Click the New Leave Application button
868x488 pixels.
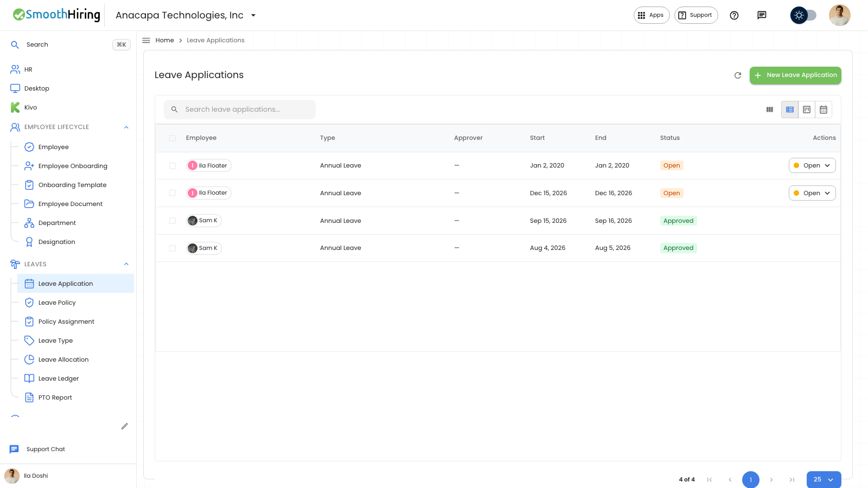[795, 75]
